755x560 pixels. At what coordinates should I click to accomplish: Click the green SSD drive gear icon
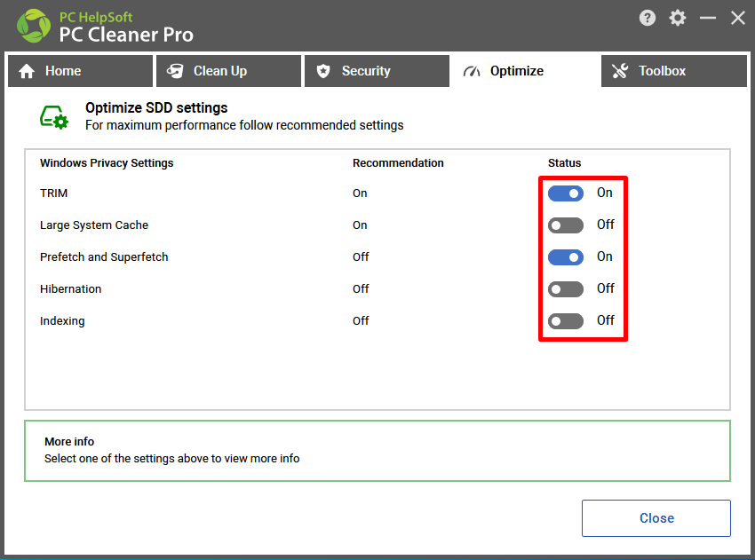[54, 117]
